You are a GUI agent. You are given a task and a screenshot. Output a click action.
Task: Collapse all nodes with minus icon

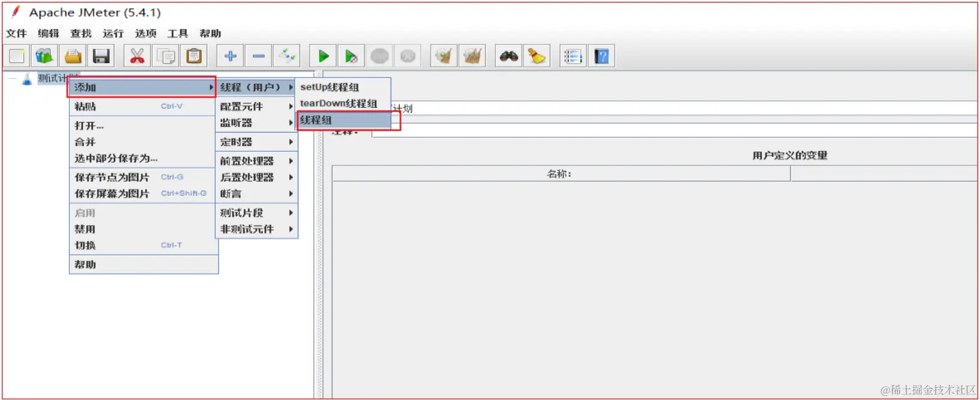258,56
